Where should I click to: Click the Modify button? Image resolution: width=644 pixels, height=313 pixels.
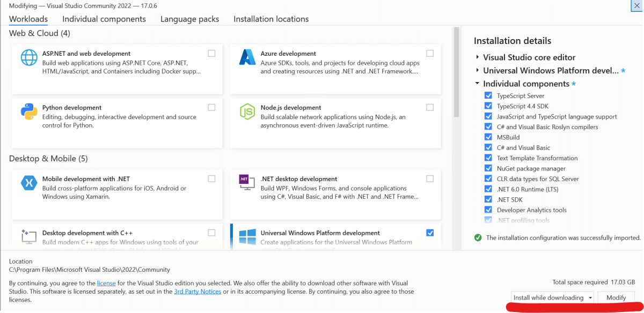[x=616, y=297]
